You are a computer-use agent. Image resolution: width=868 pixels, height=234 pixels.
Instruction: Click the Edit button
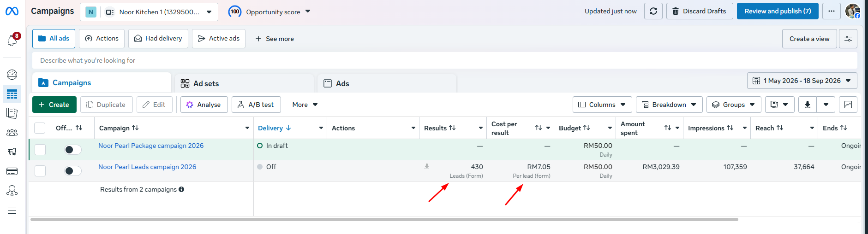point(155,105)
